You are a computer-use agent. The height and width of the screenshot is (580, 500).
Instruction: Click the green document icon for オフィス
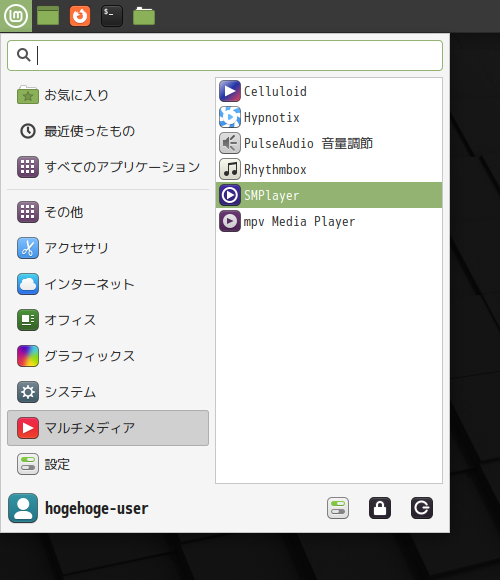tap(28, 320)
